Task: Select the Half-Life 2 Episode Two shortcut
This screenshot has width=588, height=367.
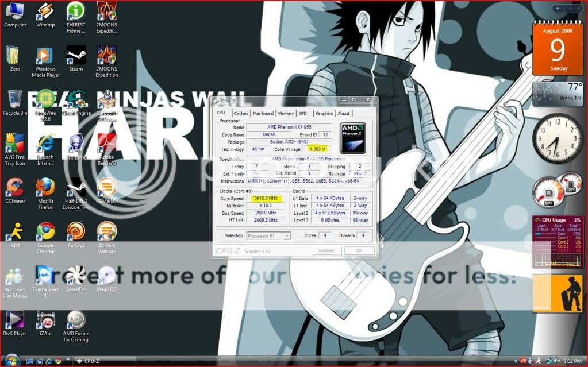Action: 76,194
